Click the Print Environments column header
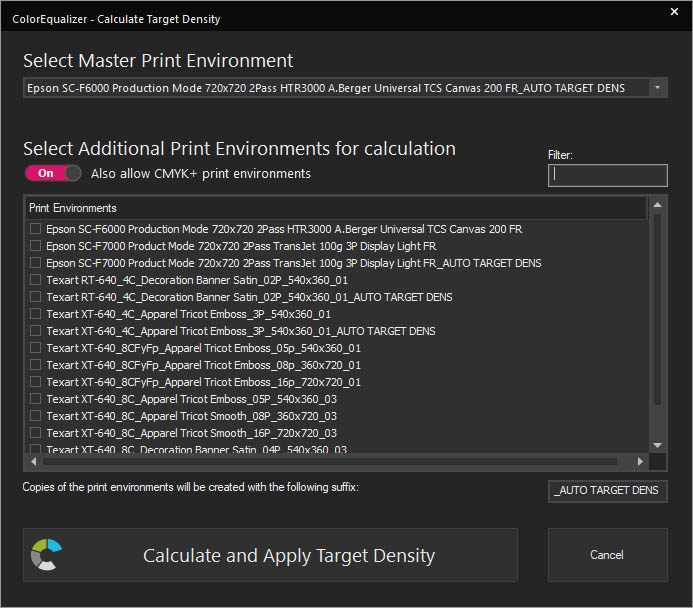Viewport: 693px width, 608px height. [336, 208]
